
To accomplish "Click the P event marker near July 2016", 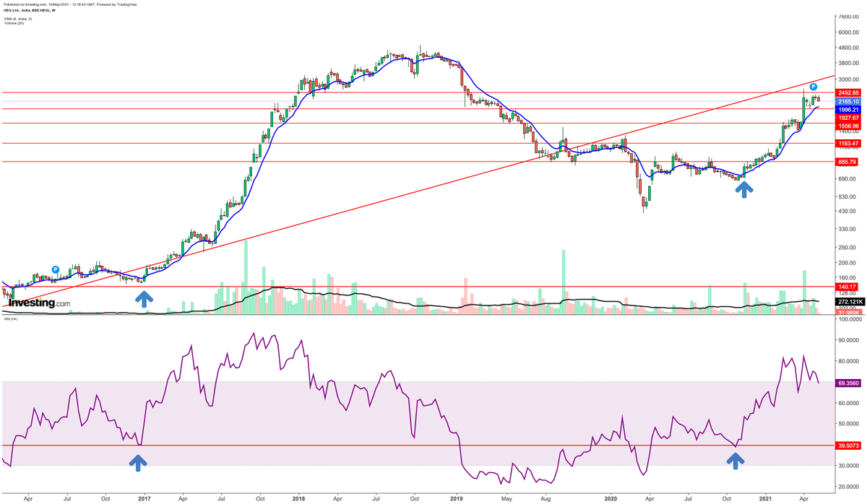I will tap(55, 270).
